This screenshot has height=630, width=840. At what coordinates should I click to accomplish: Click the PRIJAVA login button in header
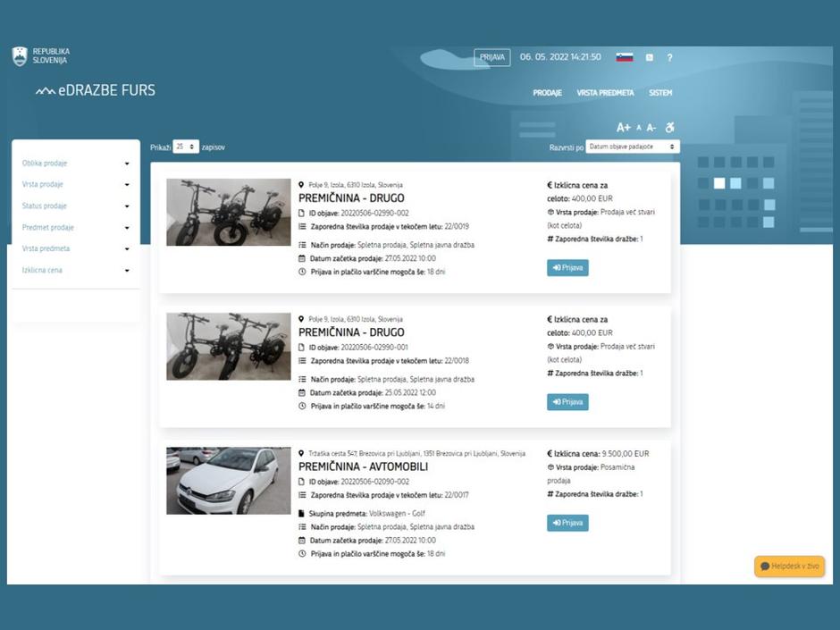491,57
